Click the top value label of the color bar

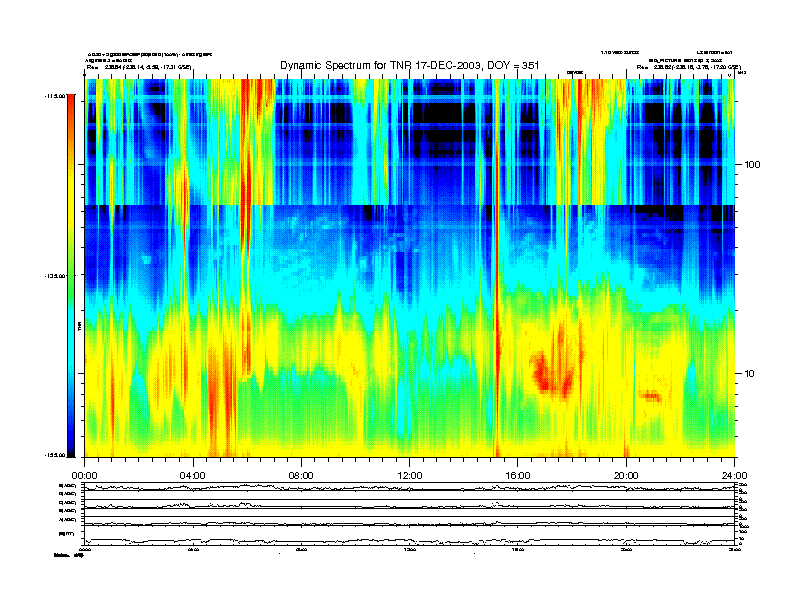(x=55, y=95)
